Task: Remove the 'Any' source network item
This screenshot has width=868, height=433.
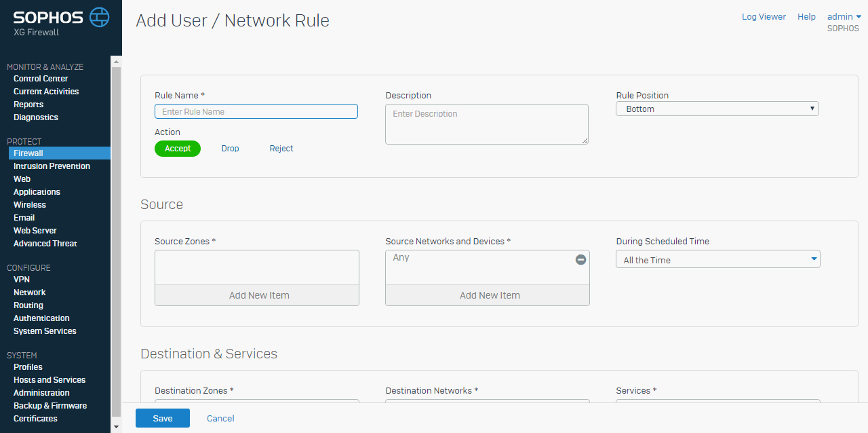Action: 580,259
